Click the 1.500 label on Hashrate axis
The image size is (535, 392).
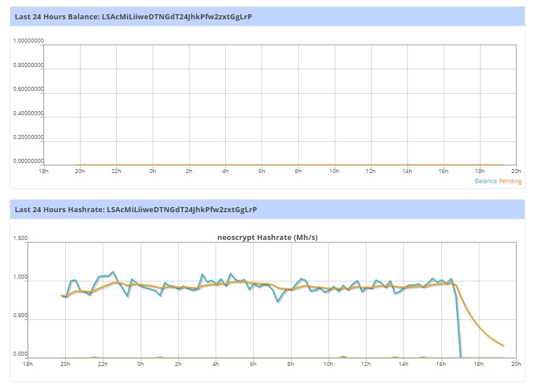tap(20, 238)
